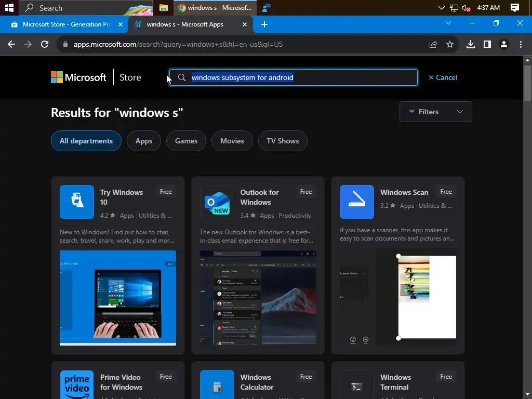This screenshot has width=532, height=399.
Task: Click the muted volume tray icon
Action: coord(467,8)
